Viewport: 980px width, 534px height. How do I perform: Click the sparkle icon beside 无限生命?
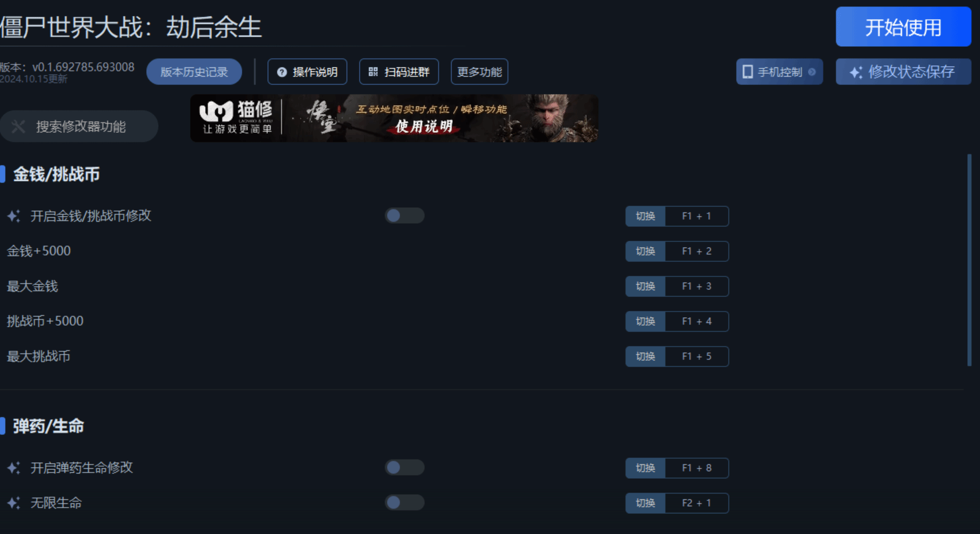pos(14,503)
